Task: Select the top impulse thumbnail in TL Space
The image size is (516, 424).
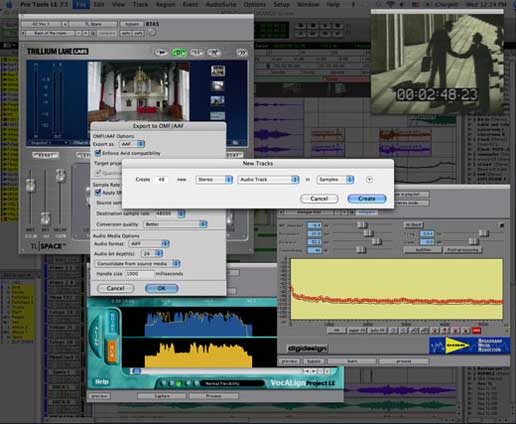Action: [218, 71]
